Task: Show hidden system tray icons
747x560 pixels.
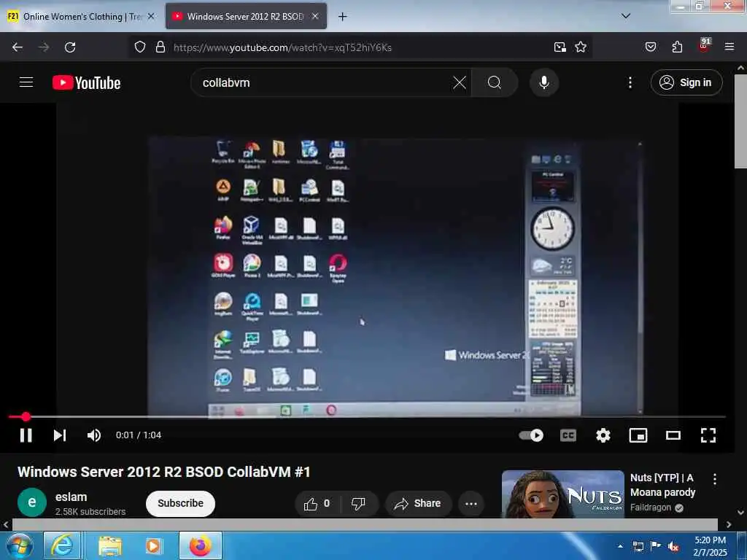Action: point(620,546)
